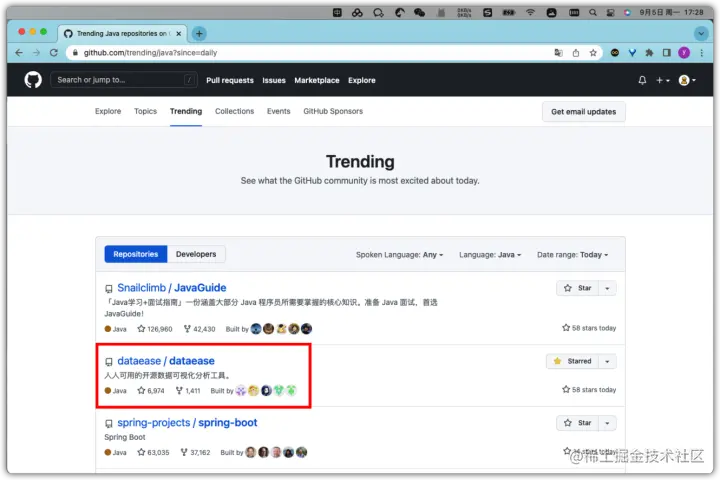The image size is (720, 480).
Task: Open Issues in the GitHub header
Action: 274,80
